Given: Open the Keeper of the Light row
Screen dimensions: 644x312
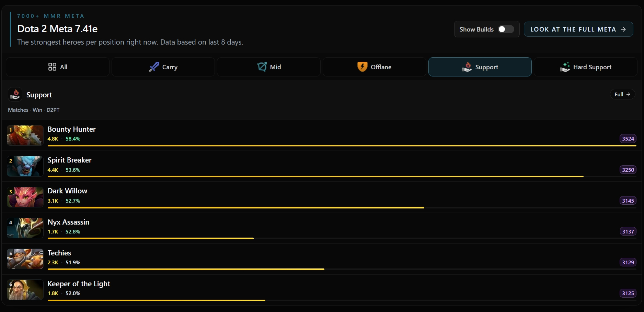Looking at the screenshot, I should click(322, 290).
